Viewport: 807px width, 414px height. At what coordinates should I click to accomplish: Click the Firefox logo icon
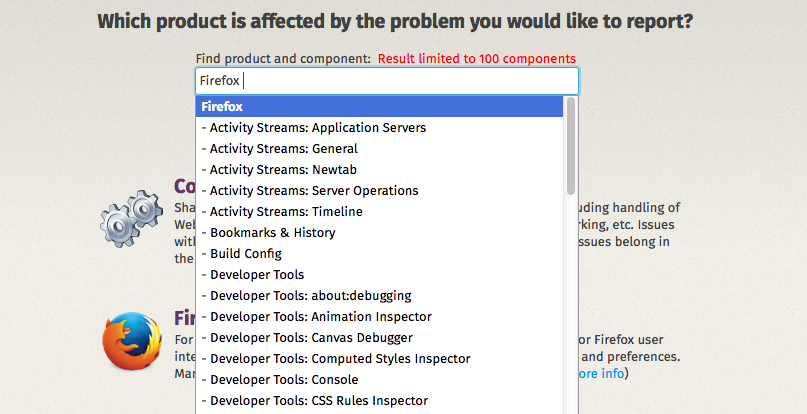click(x=132, y=341)
